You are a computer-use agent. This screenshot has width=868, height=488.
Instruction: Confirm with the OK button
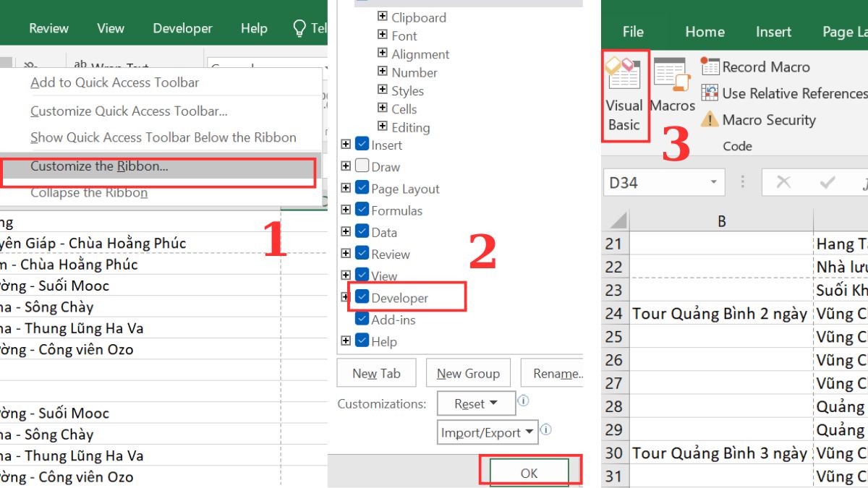click(529, 472)
